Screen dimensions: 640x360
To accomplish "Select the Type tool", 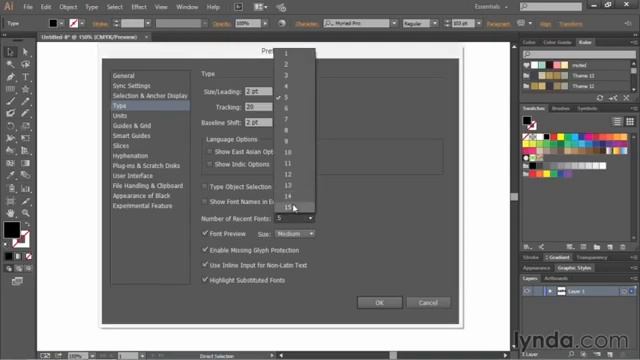I will pos(25,77).
